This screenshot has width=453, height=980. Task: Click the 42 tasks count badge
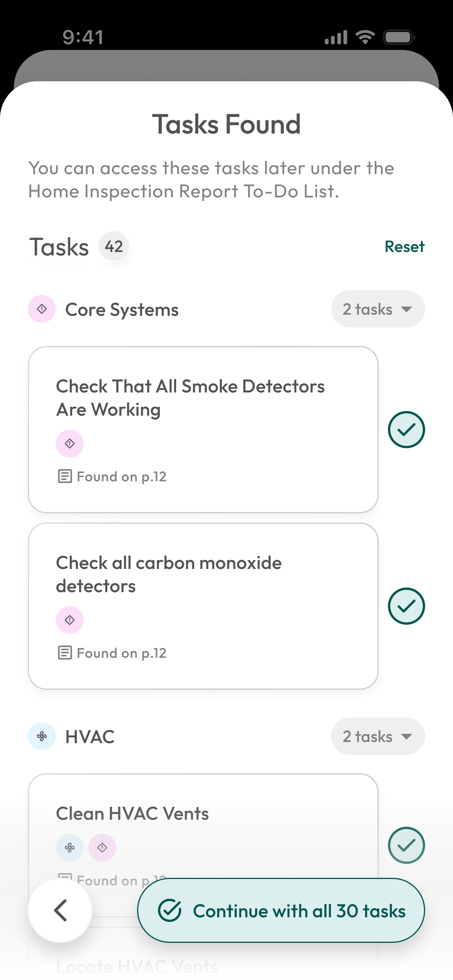pos(114,247)
